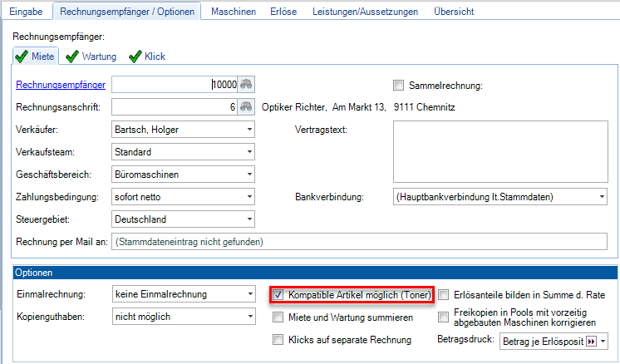The image size is (620, 364).
Task: Click the Rechnungsempfänger hyperlink label
Action: tap(61, 85)
